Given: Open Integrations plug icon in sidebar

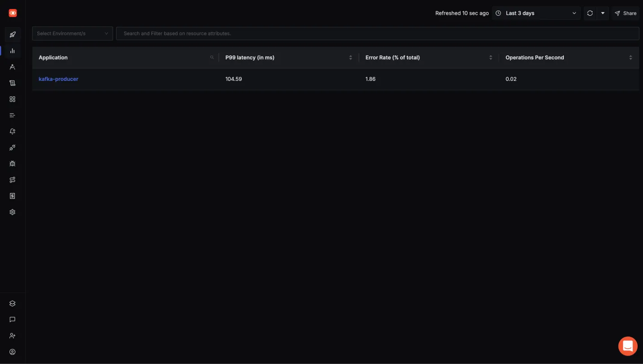Looking at the screenshot, I should tap(13, 148).
